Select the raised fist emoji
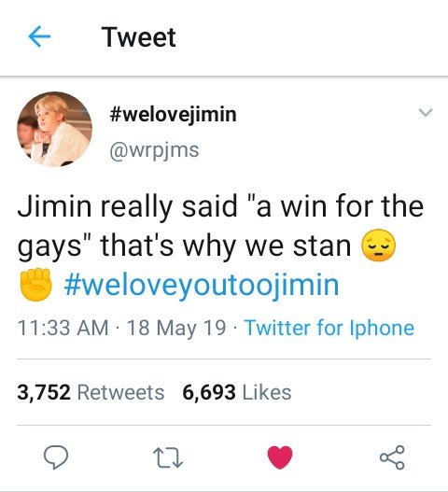 [35, 285]
